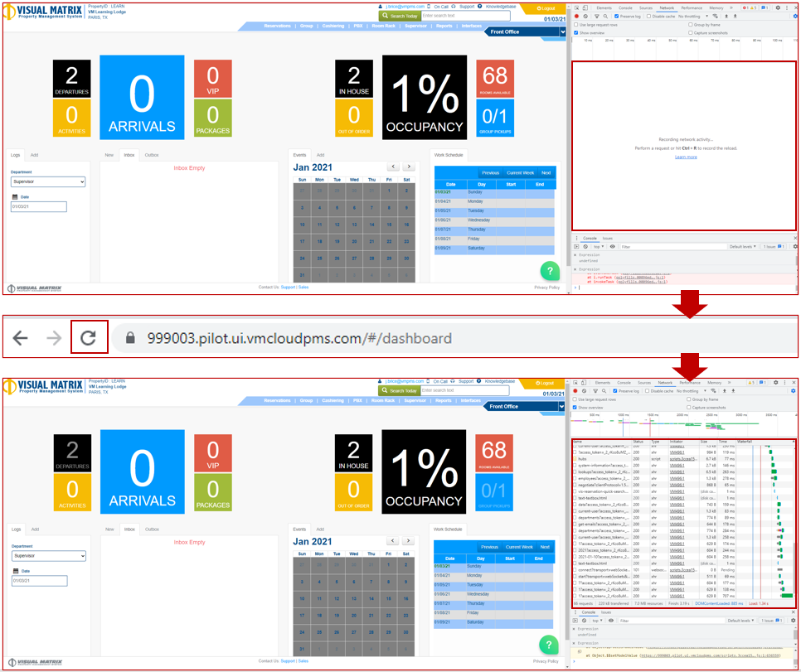Click the browser forward arrow
Screen dimensions: 801x672
pos(54,337)
